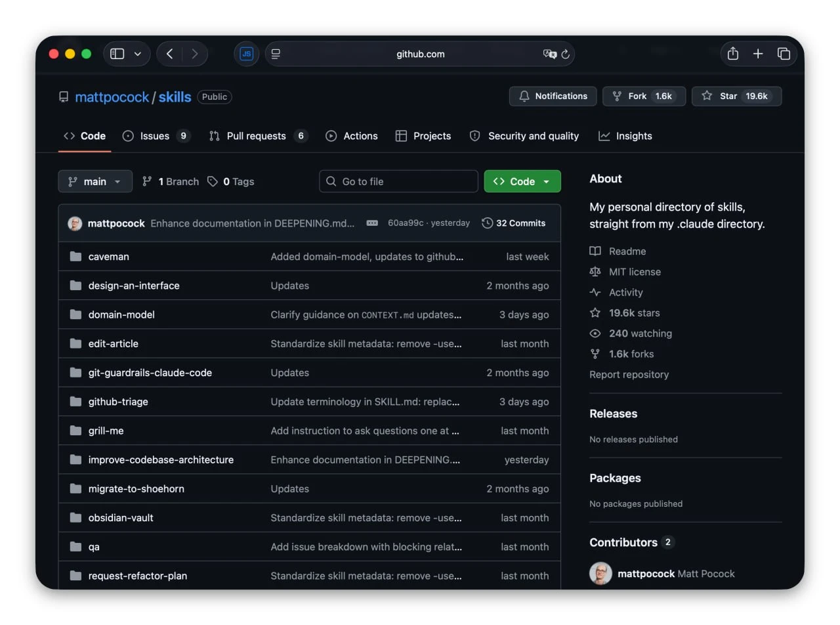
Task: Click the Safari Share icon
Action: tap(733, 54)
